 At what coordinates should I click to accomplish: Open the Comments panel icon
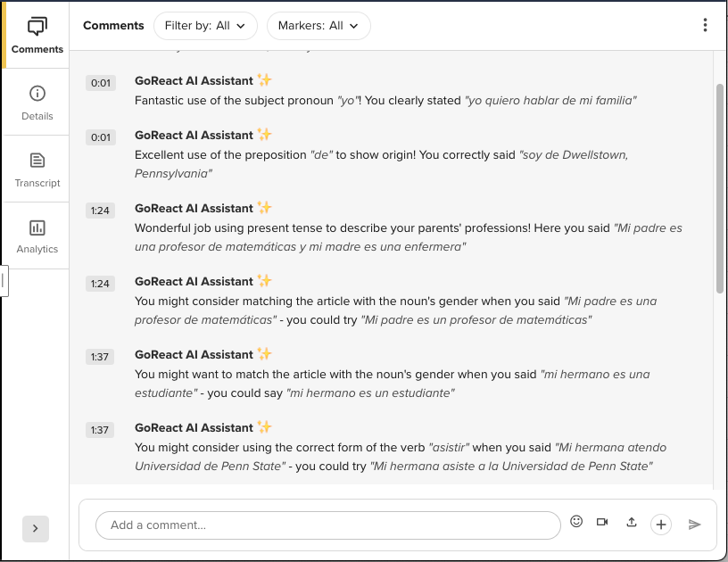tap(36, 27)
